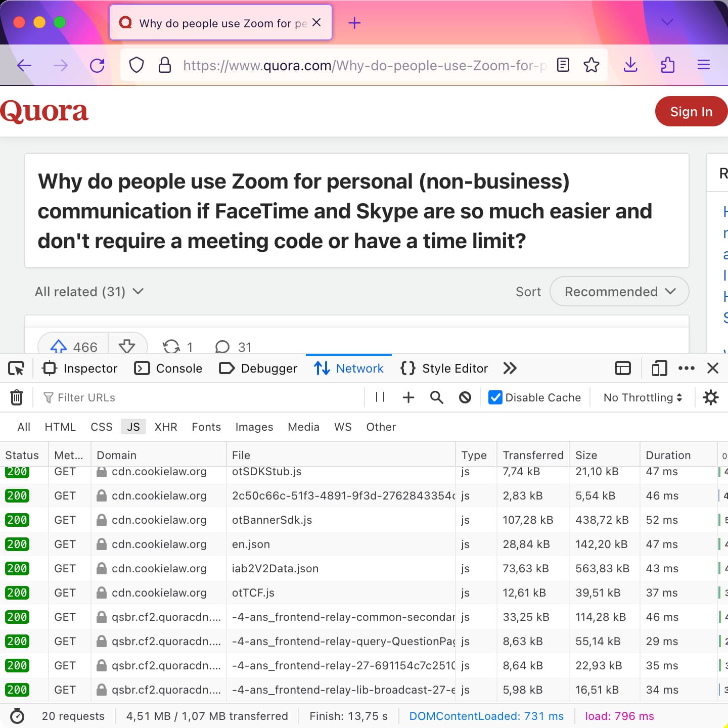Show only XHR requests

(x=166, y=427)
